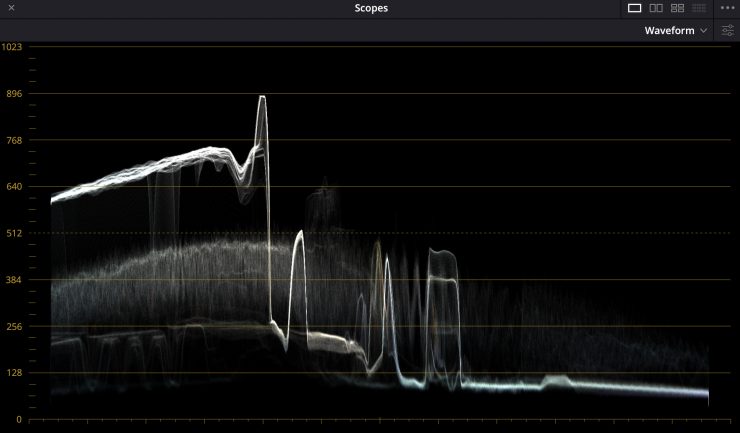
Task: Open waveform settings sliders icon
Action: 727,31
